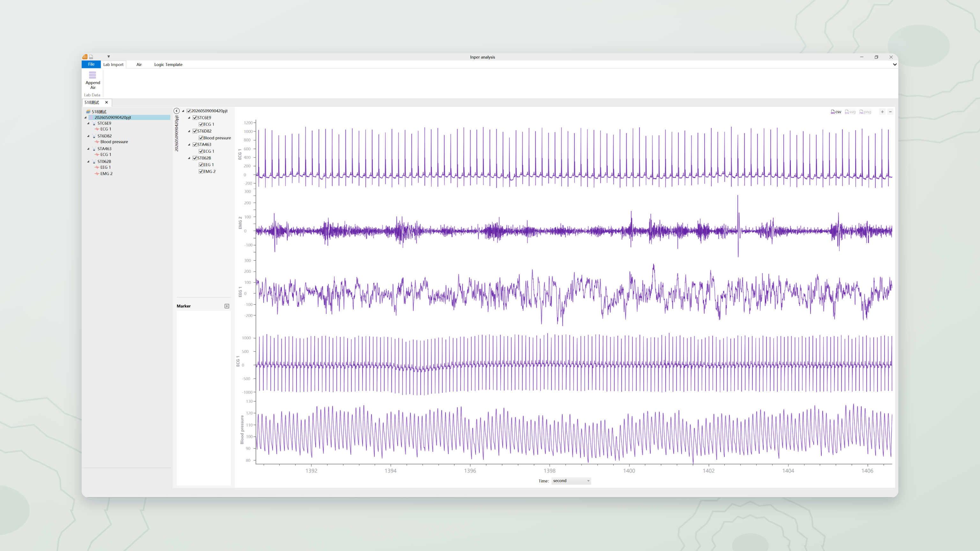Collapse 20260509090420pjt node in left tree

tap(85, 117)
